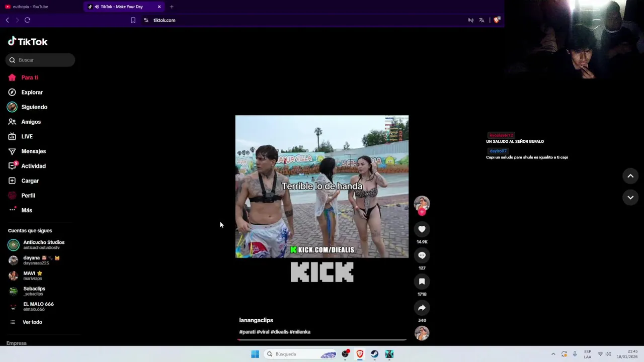The image size is (644, 362).
Task: Expand Ver todo followed accounts list
Action: (26, 322)
